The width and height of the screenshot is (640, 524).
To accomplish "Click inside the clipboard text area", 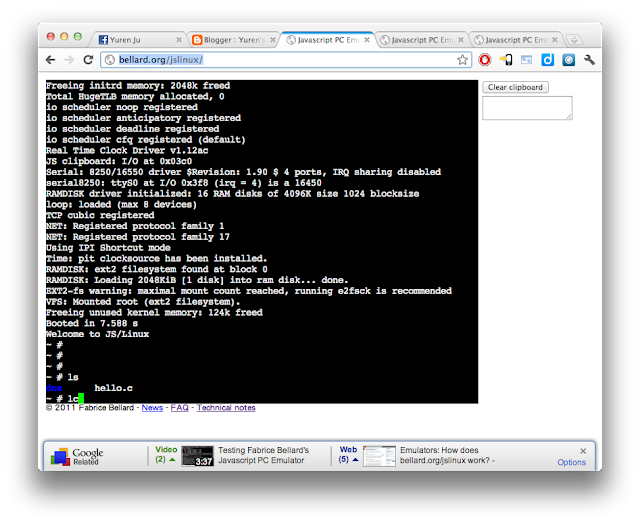I will pyautogui.click(x=527, y=108).
